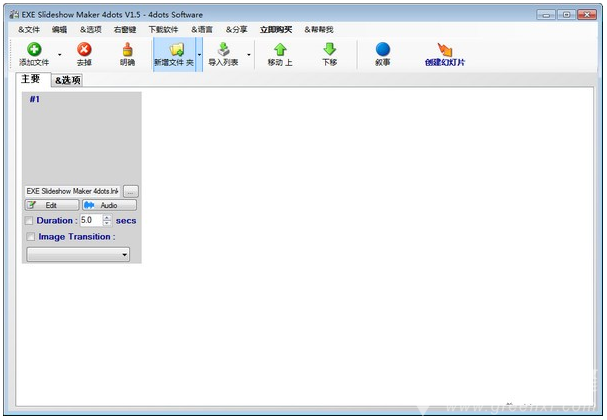The width and height of the screenshot is (607, 420).
Task: Click the Import List (导入列表) icon
Action: (223, 49)
